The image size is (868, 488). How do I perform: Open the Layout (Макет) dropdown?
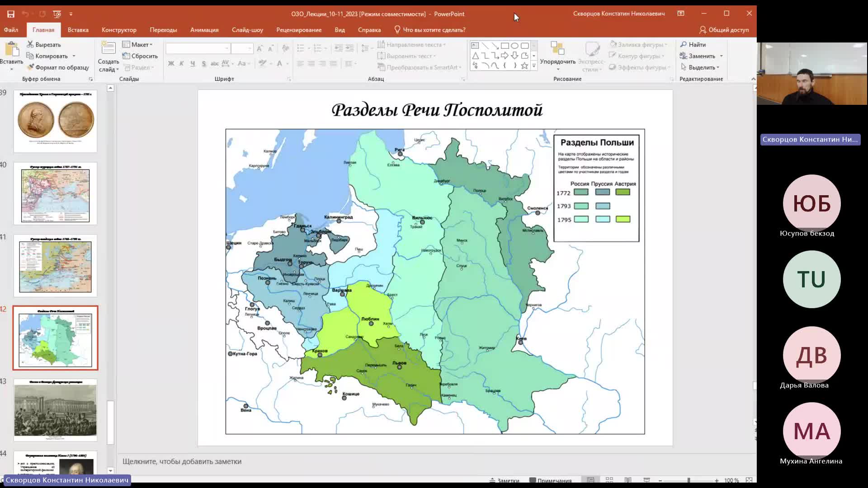pyautogui.click(x=138, y=44)
